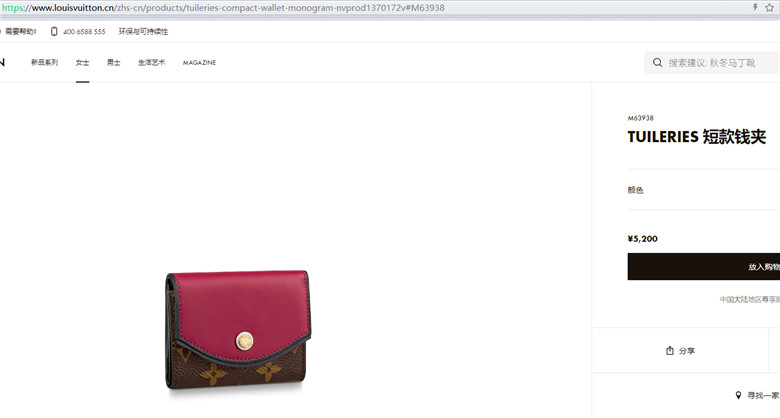Click the search magnifier icon
Viewport: 780px width, 418px height.
657,63
